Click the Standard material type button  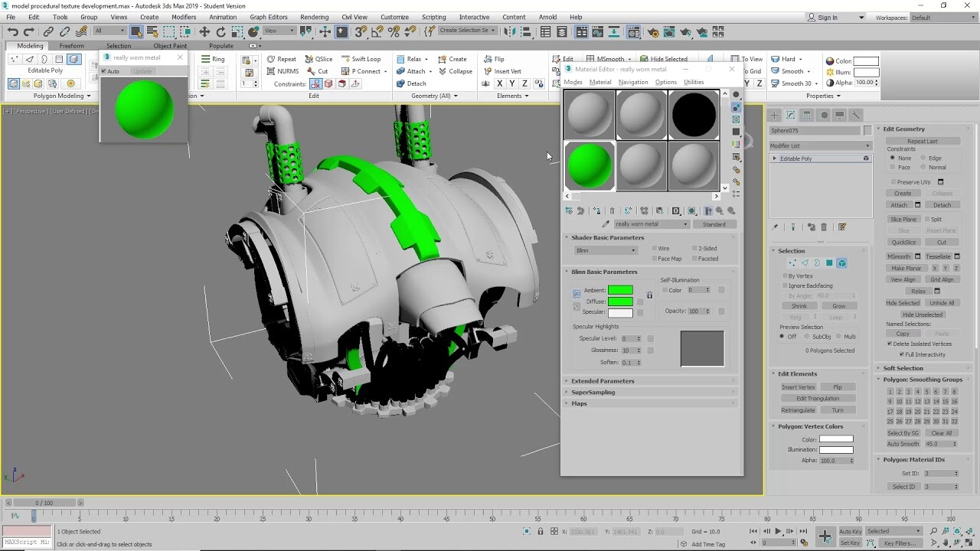[x=714, y=223]
